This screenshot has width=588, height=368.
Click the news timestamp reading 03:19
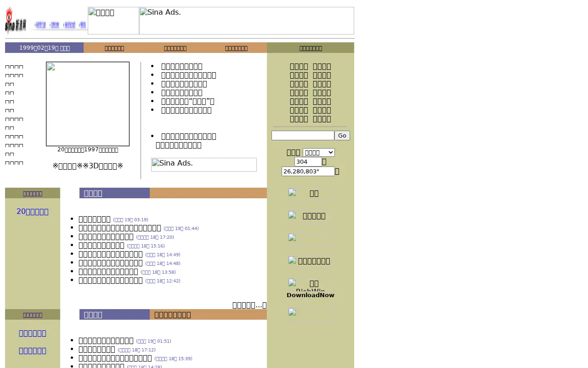tap(131, 220)
